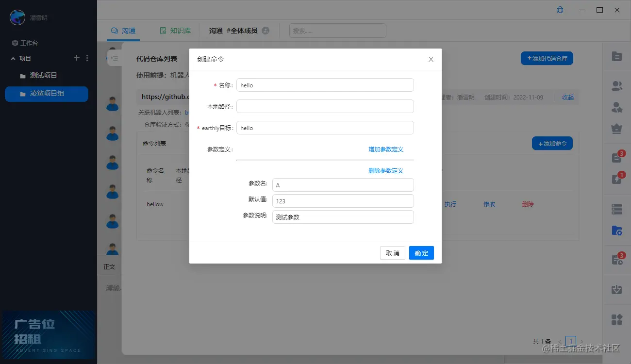Confirm with the 确定 button

(x=421, y=253)
